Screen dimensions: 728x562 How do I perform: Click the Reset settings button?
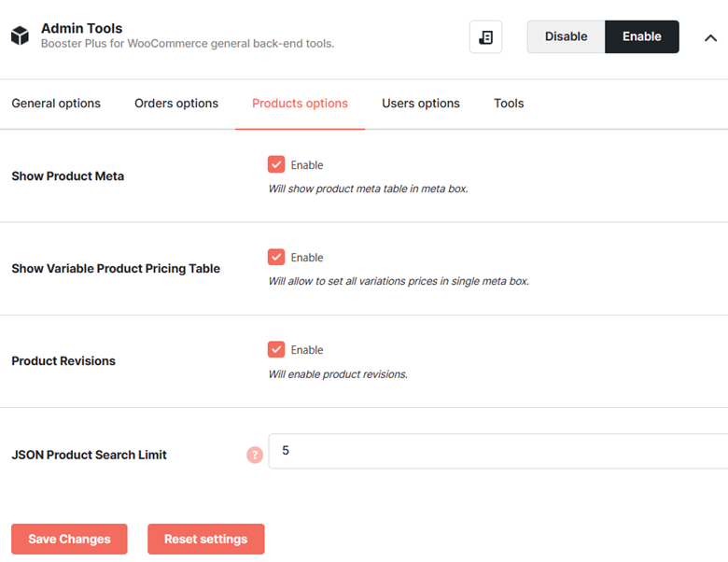coord(206,539)
